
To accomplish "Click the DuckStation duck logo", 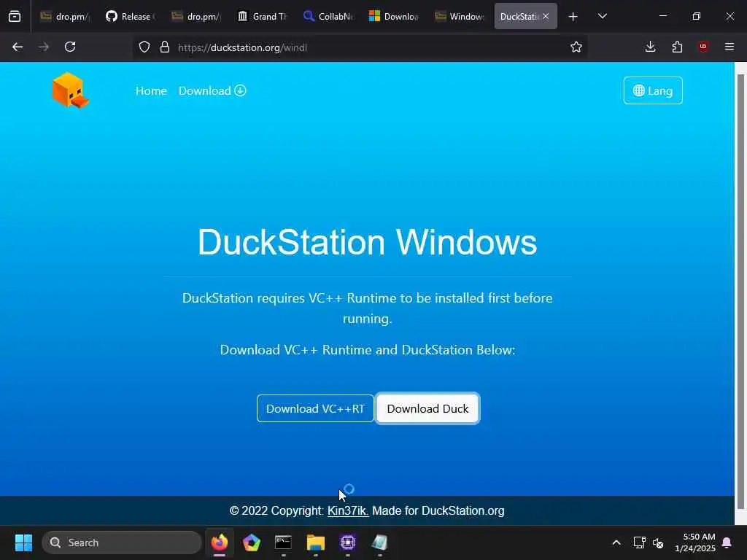I will tap(70, 90).
